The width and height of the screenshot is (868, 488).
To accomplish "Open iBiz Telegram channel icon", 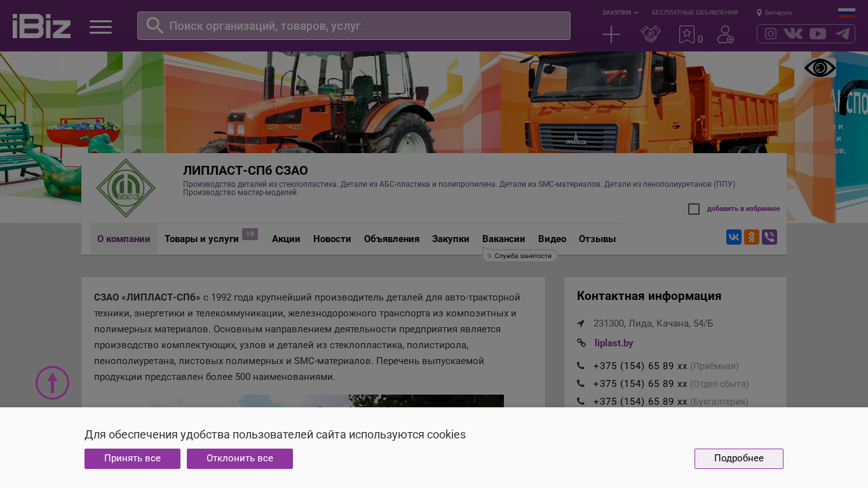I will (x=843, y=34).
